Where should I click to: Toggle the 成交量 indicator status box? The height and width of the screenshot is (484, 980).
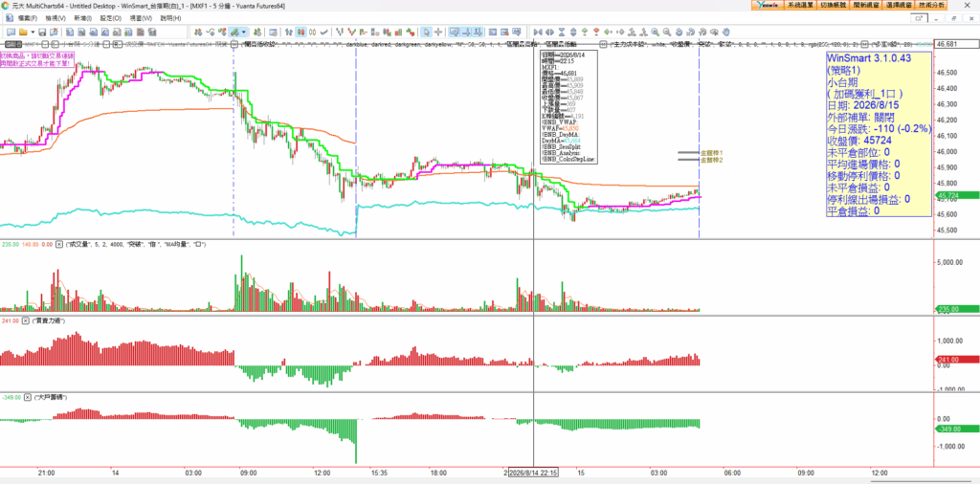[x=59, y=244]
